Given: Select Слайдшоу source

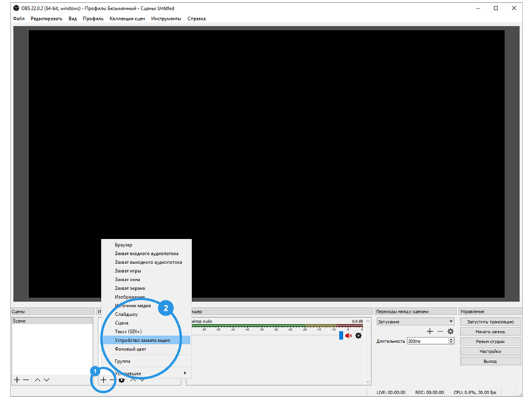Looking at the screenshot, I should tap(146, 315).
